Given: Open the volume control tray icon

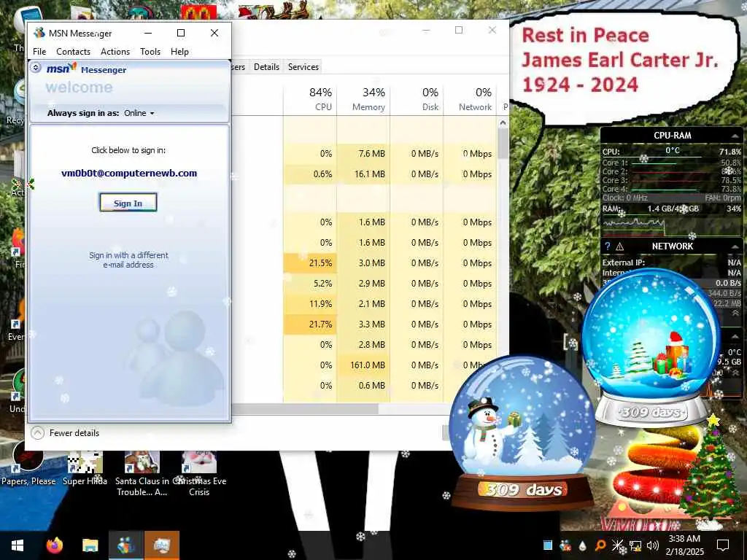Looking at the screenshot, I should [x=653, y=545].
